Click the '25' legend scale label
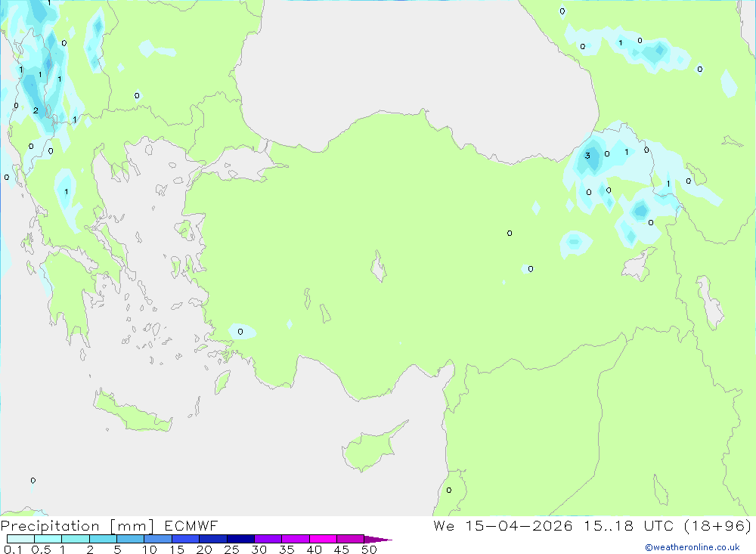Image resolution: width=756 pixels, height=554 pixels. tap(231, 549)
